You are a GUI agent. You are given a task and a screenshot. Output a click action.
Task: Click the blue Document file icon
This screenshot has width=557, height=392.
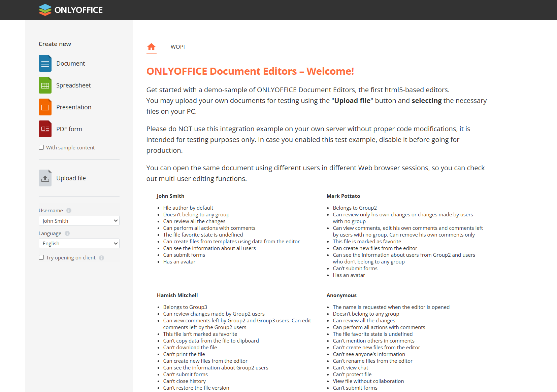click(x=45, y=63)
